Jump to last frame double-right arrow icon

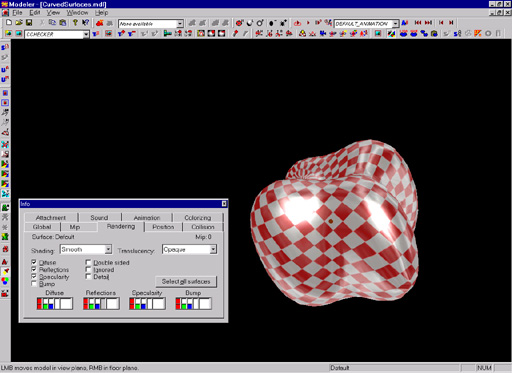click(428, 23)
